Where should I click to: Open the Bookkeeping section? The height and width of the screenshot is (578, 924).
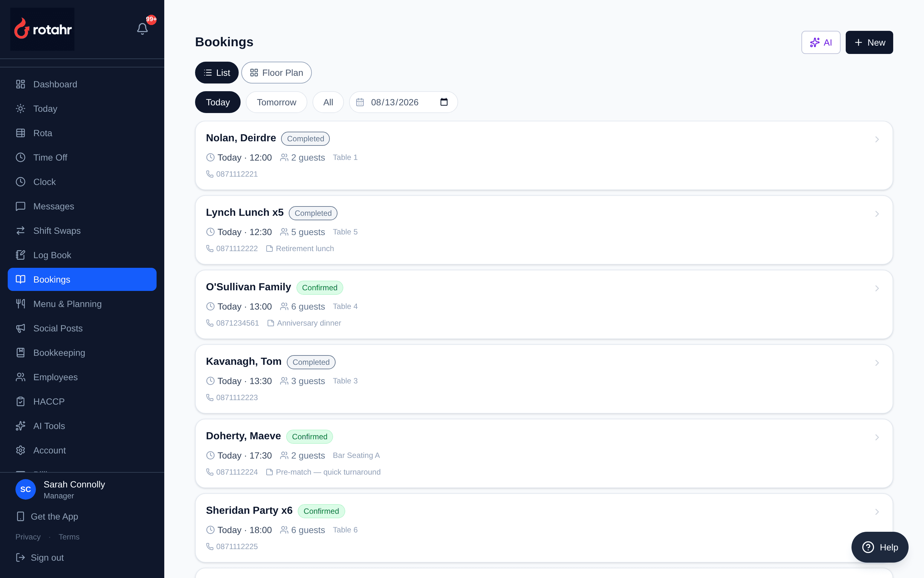click(82, 353)
